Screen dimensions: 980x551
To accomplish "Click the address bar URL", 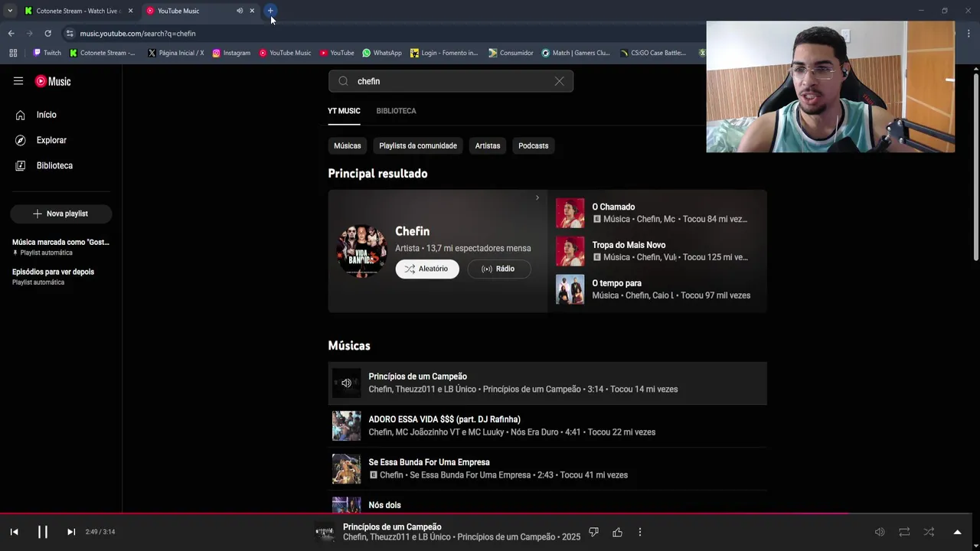I will [x=138, y=34].
